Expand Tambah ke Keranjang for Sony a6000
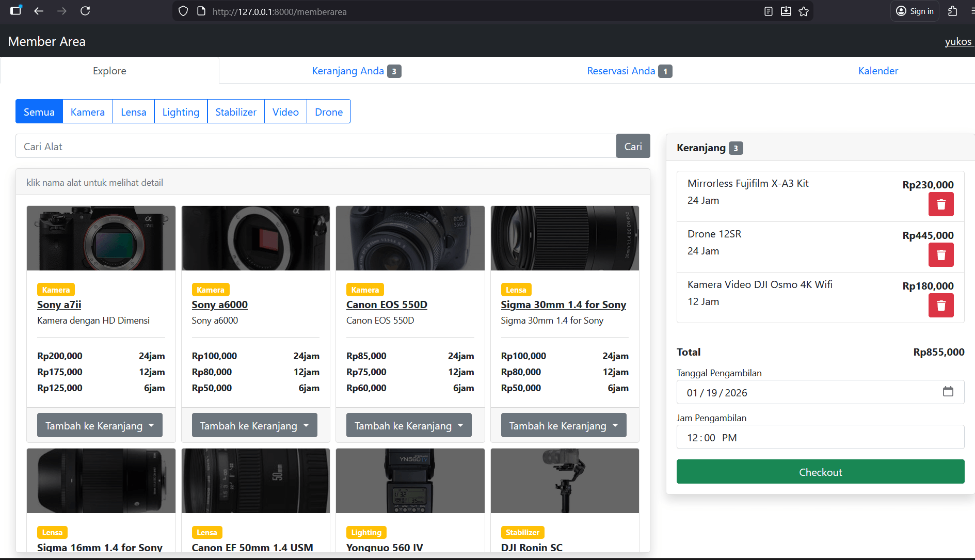The height and width of the screenshot is (560, 975). [x=254, y=425]
